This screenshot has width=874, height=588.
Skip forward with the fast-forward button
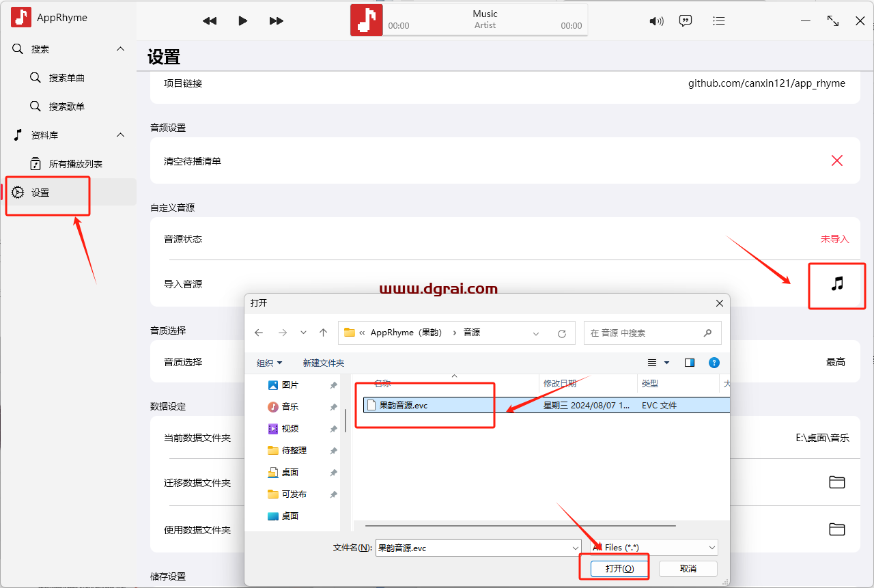277,20
